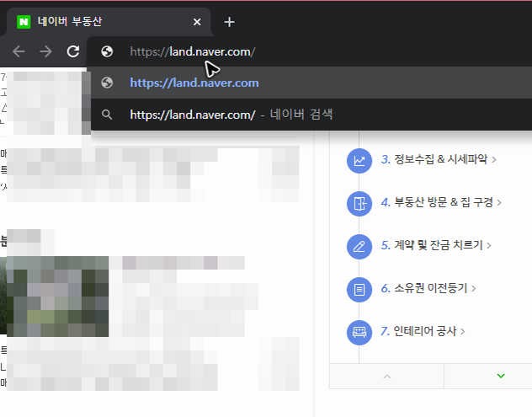Choose the https://land.naver.com suggestion
This screenshot has width=532, height=417.
click(311, 83)
